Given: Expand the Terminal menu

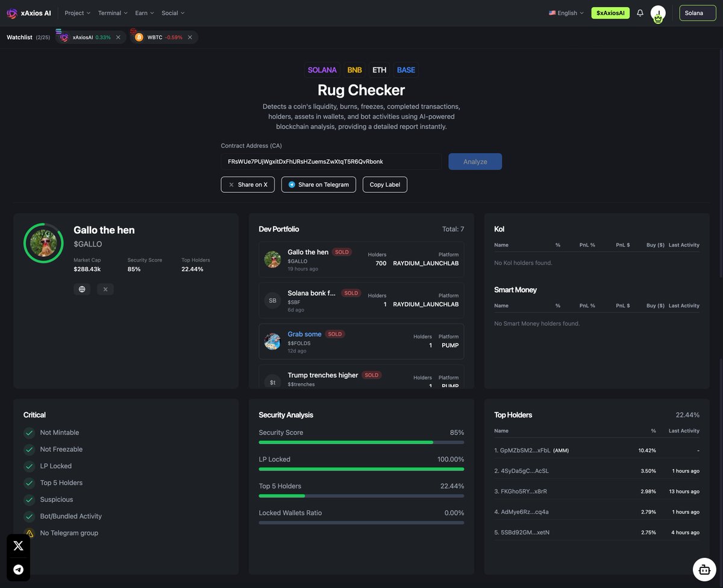Looking at the screenshot, I should pyautogui.click(x=113, y=13).
